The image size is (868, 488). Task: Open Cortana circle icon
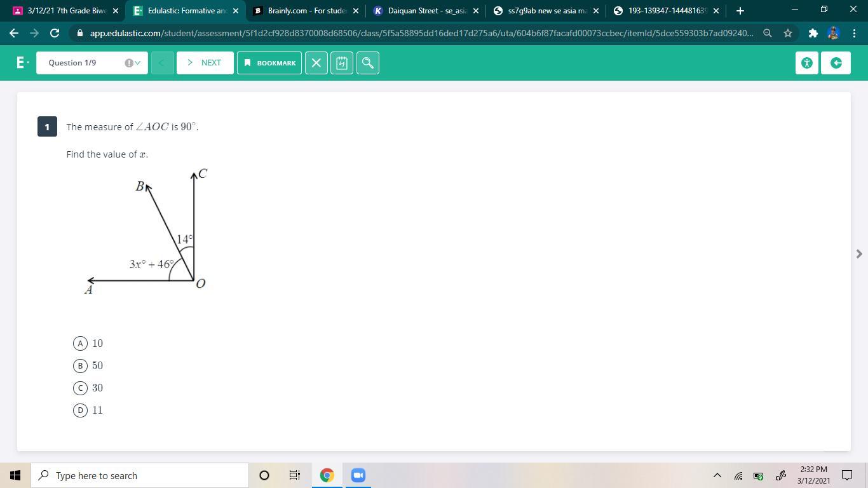coord(264,475)
